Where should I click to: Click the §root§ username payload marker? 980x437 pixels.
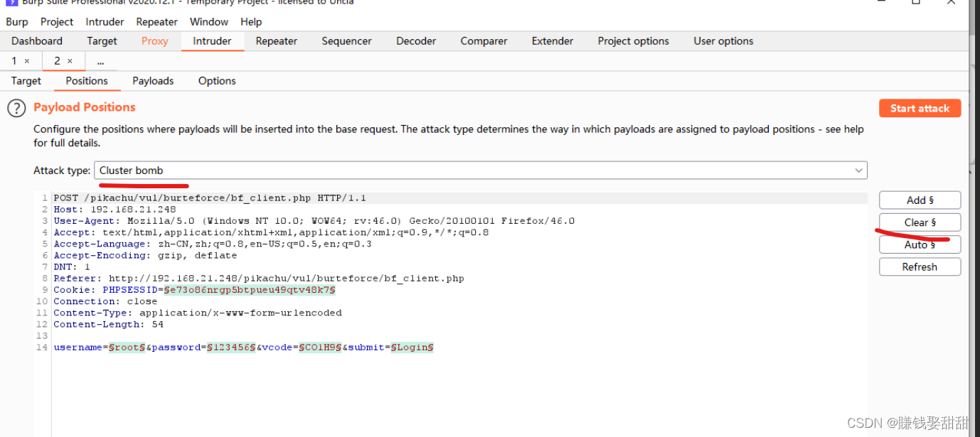[127, 347]
